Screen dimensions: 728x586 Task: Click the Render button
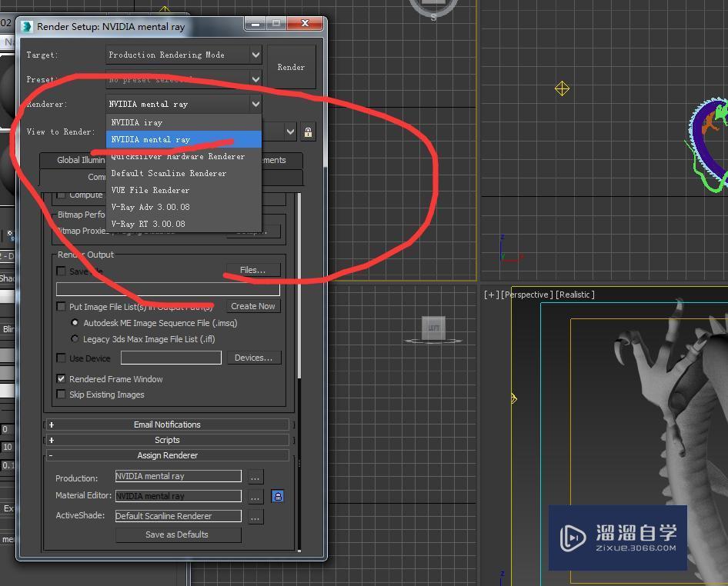291,67
